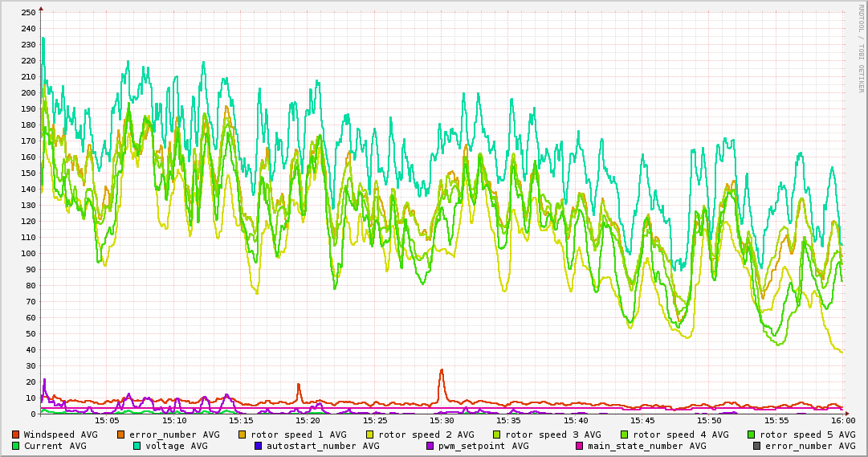Select the 'rotor speed 1 AVG' legend label
868x457 pixels.
(x=299, y=435)
